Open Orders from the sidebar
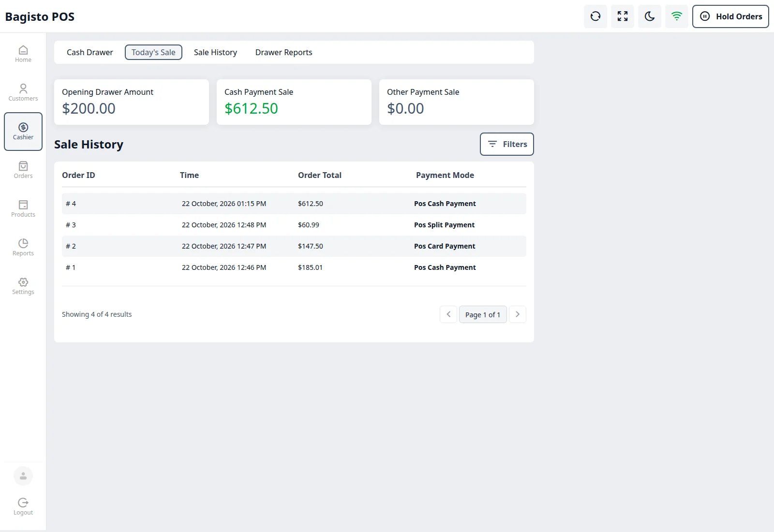This screenshot has width=774, height=532. (23, 170)
